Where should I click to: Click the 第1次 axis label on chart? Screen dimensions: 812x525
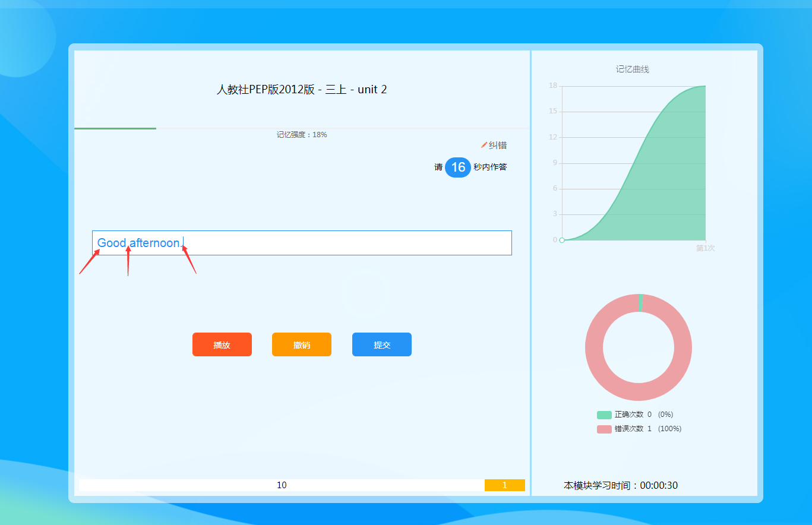click(706, 248)
